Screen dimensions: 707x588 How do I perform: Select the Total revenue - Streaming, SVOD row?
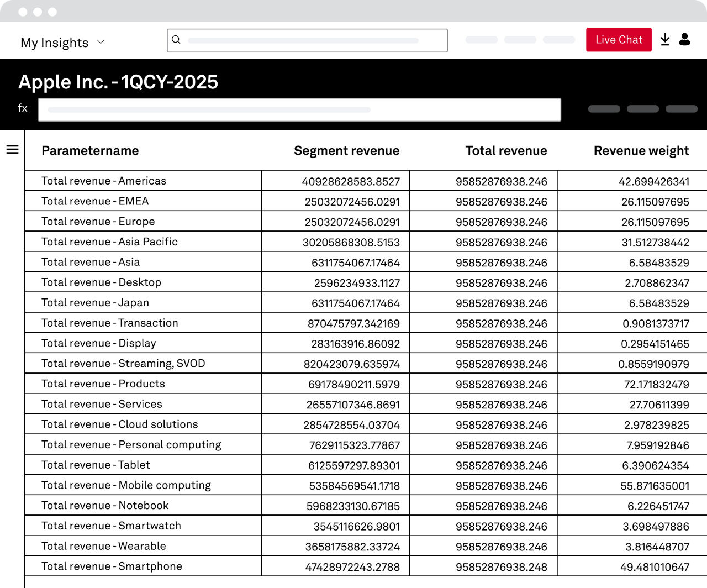366,363
